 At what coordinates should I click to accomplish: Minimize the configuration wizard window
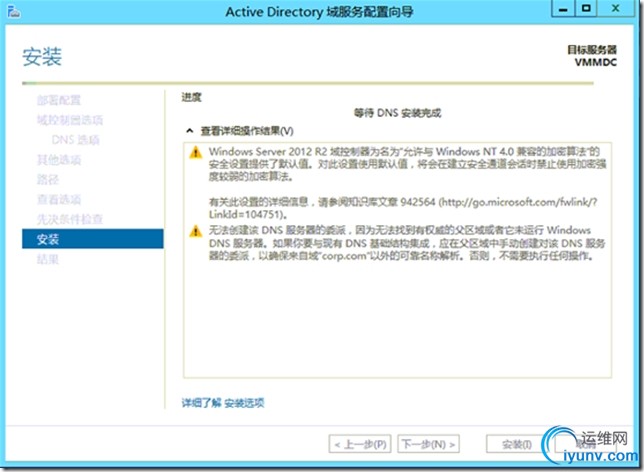coord(564,9)
